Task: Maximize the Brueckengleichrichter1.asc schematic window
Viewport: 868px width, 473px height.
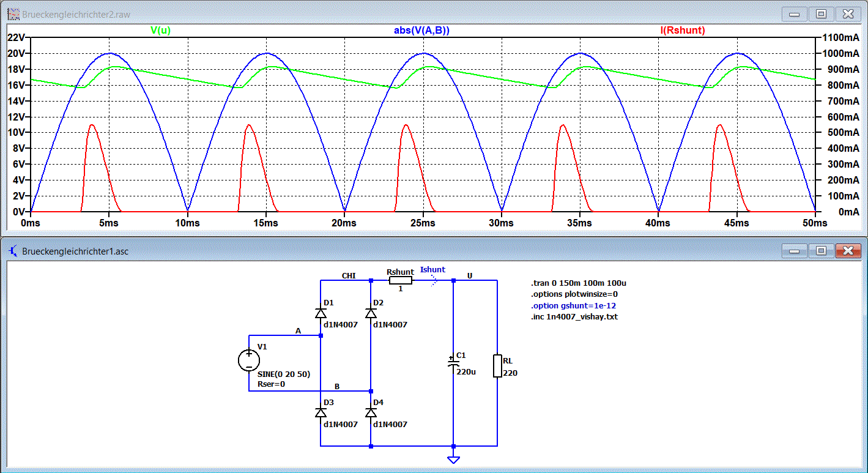Action: click(x=821, y=251)
